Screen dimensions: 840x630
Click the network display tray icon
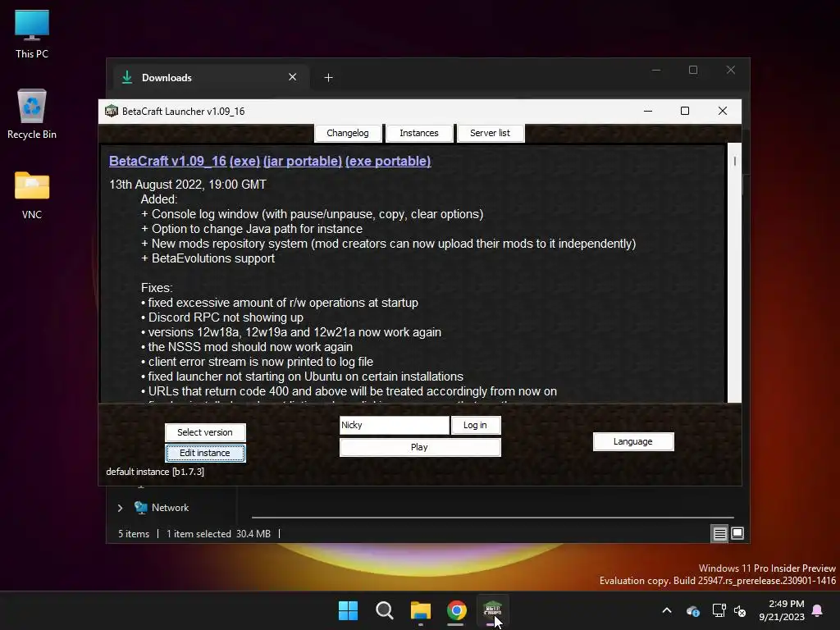coord(719,610)
